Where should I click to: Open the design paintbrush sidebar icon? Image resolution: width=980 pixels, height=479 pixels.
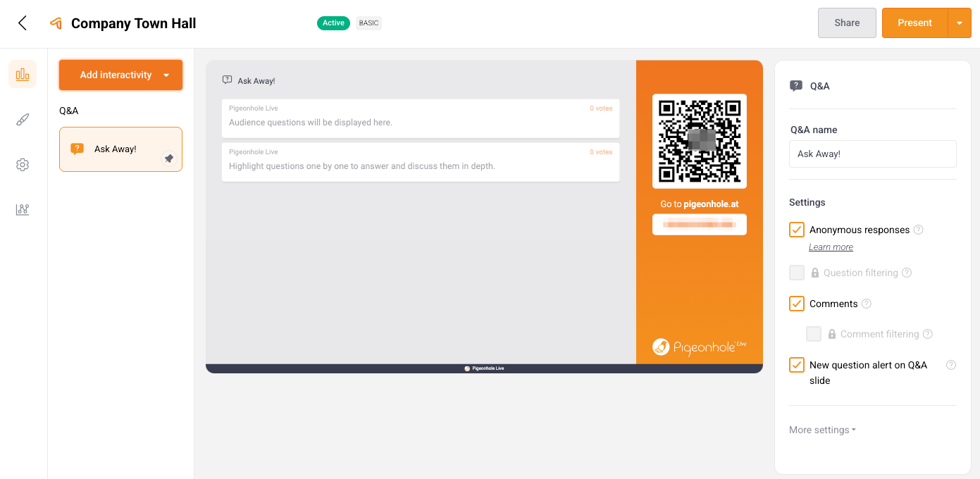coord(23,120)
